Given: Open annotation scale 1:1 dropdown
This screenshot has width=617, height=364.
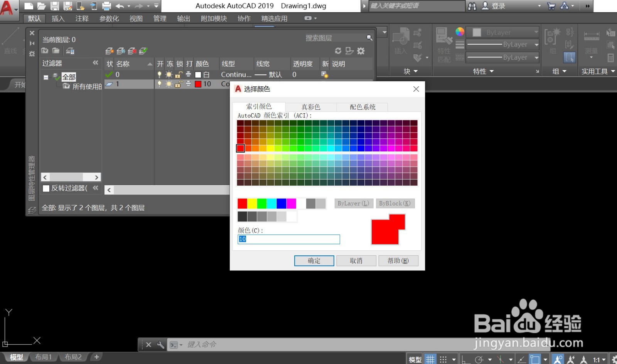Looking at the screenshot, I should point(599,360).
